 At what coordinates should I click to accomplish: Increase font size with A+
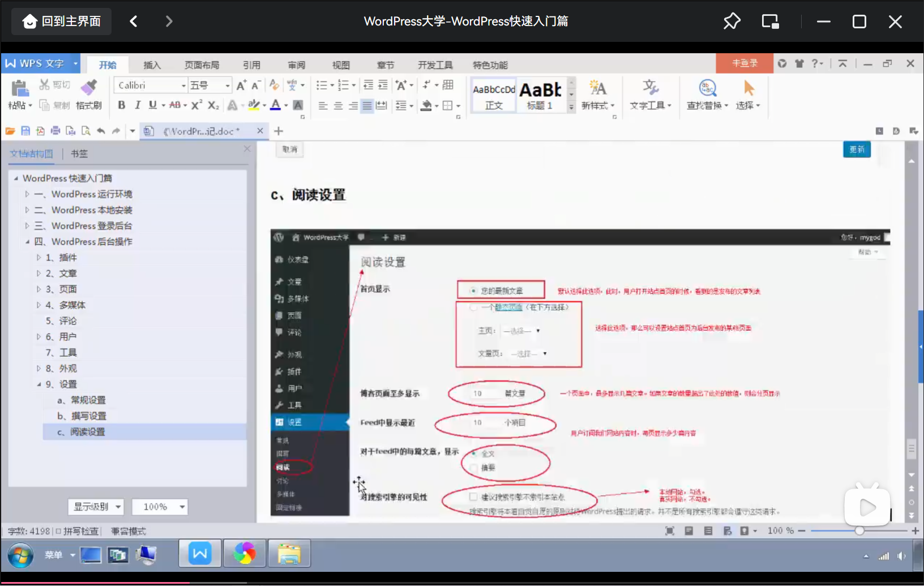(242, 85)
